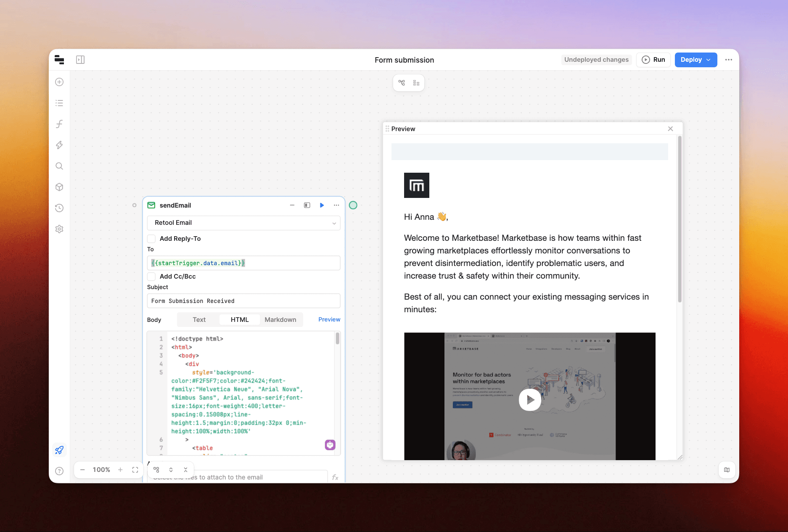788x532 pixels.
Task: Click the Undeployed changes badge
Action: pos(596,60)
